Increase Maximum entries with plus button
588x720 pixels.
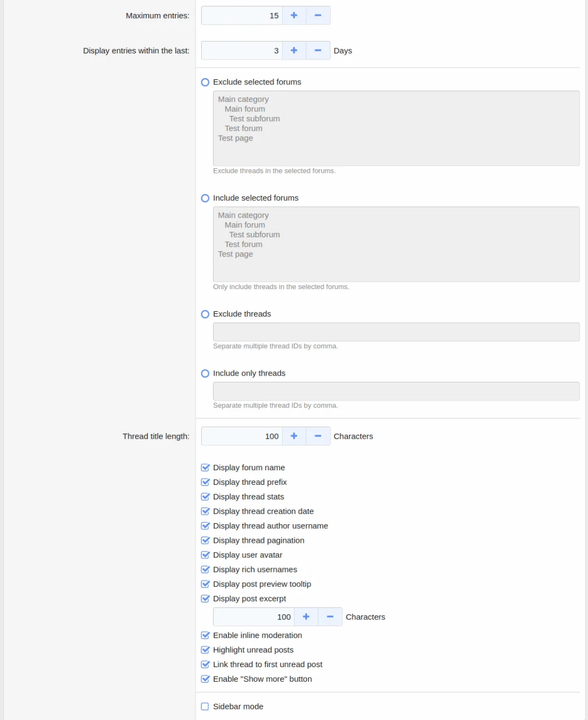294,16
